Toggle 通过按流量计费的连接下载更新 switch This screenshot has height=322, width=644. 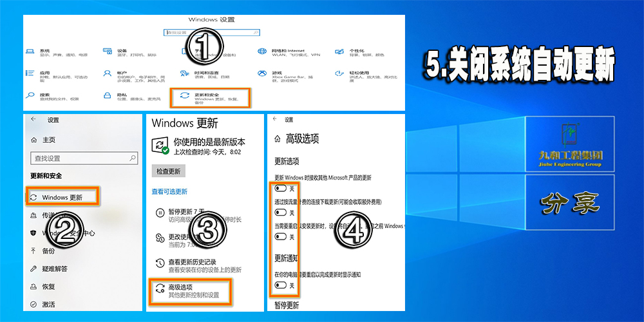[281, 213]
